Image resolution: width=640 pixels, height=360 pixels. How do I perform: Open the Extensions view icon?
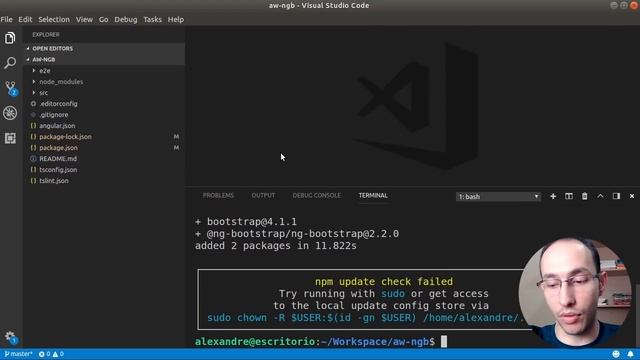[10, 138]
